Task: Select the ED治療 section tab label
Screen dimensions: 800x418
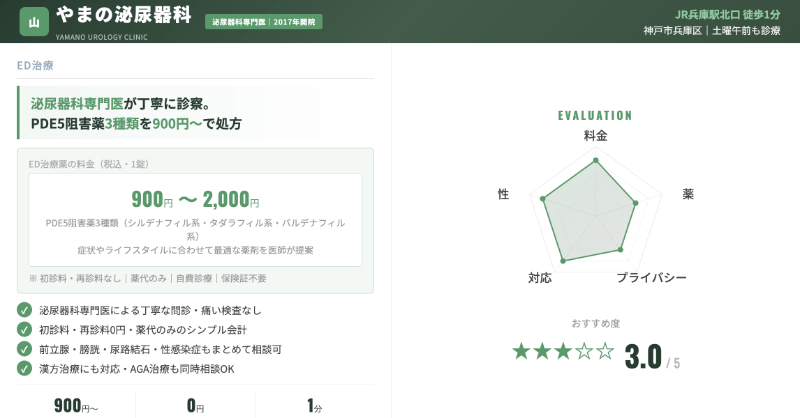Action: point(35,66)
